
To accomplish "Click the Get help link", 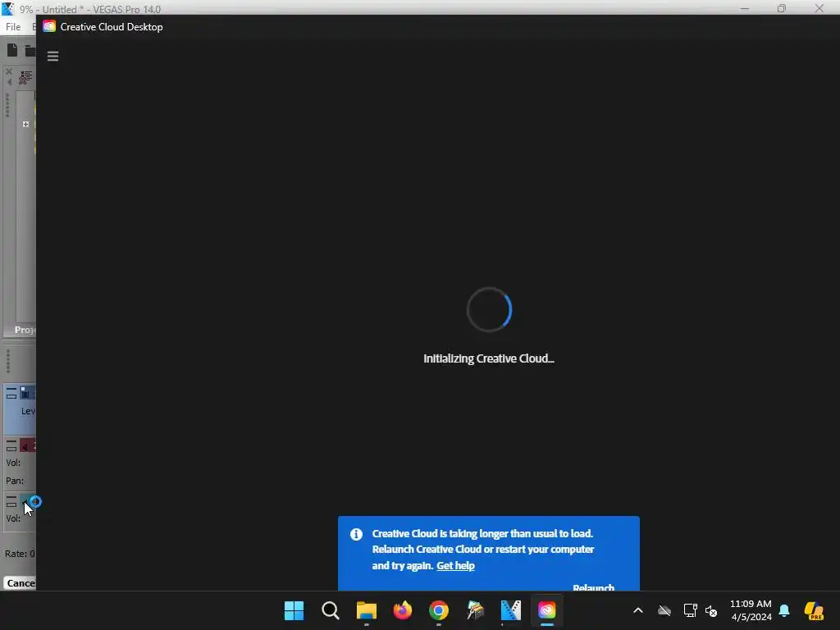I will [x=455, y=566].
